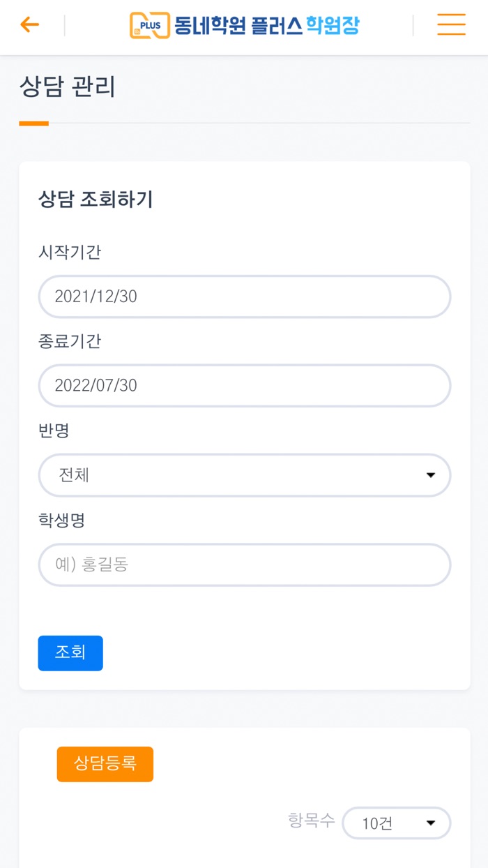
Task: Click the 시작기간 field label
Action: 71,254
